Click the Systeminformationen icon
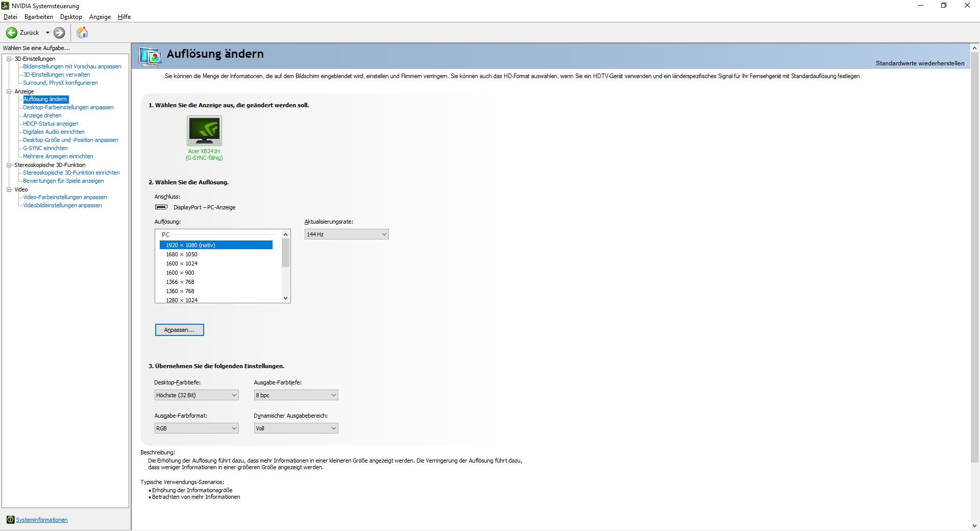This screenshot has height=531, width=980. coord(10,520)
